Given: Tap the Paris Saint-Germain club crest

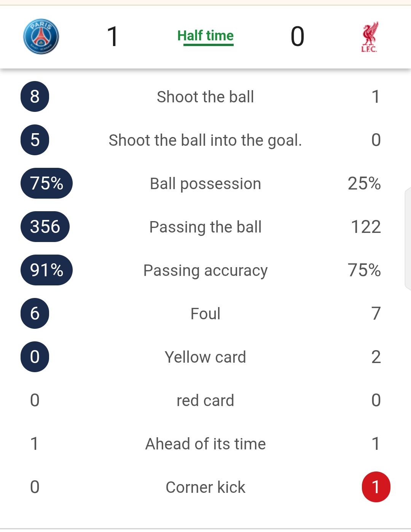Looking at the screenshot, I should 41,37.
